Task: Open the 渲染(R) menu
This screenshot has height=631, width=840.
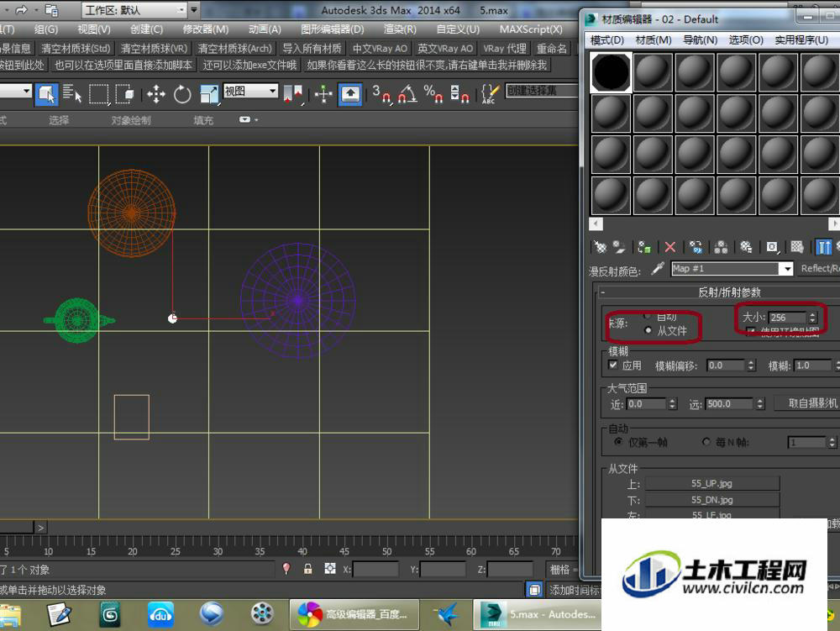Action: (400, 29)
